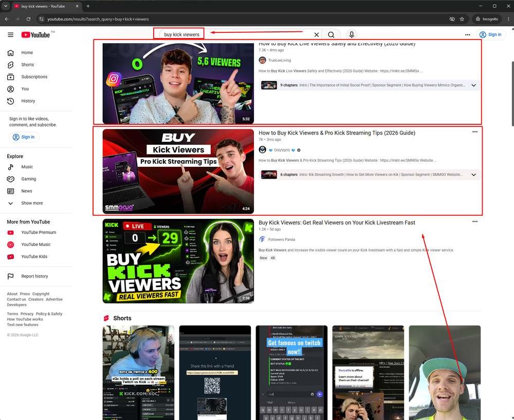Clear the search box with X icon
The height and width of the screenshot is (420, 514).
316,34
